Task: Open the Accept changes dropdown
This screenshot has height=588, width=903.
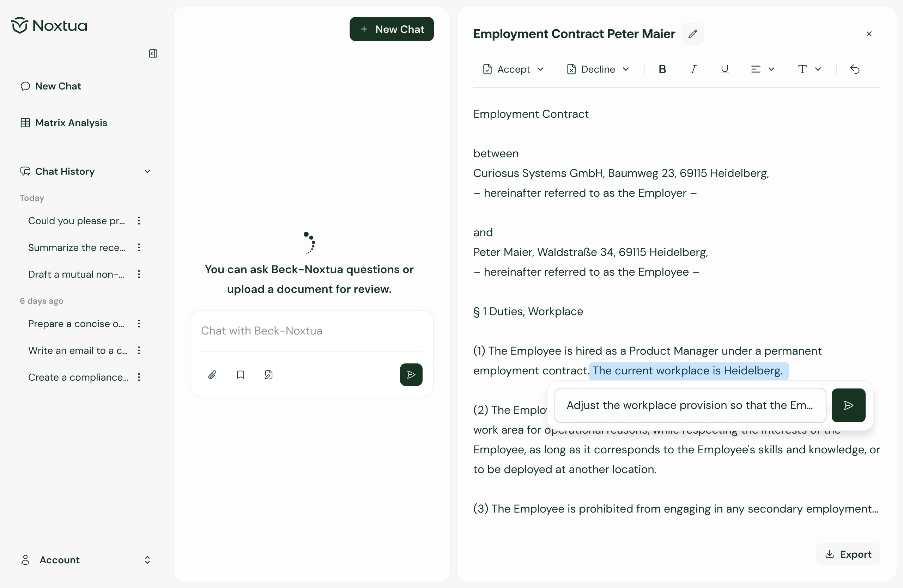Action: [513, 69]
